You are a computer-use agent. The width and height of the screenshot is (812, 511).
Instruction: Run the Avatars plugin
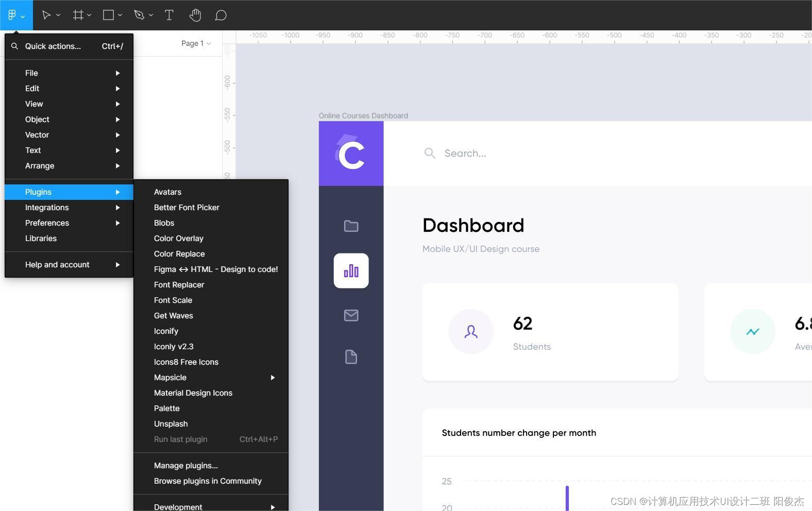click(211, 192)
